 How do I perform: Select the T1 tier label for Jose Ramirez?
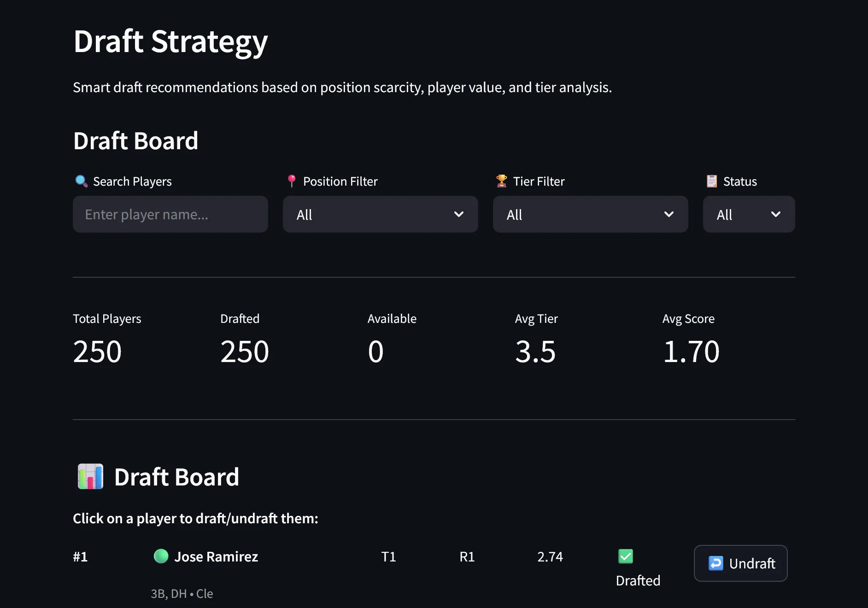[x=389, y=556]
